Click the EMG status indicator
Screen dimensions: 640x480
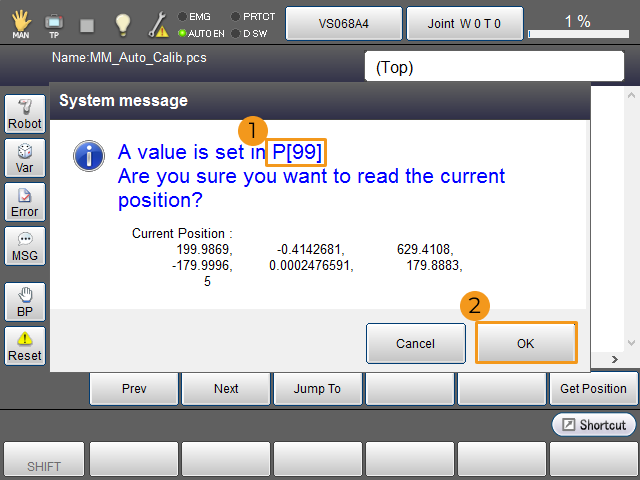pyautogui.click(x=195, y=17)
